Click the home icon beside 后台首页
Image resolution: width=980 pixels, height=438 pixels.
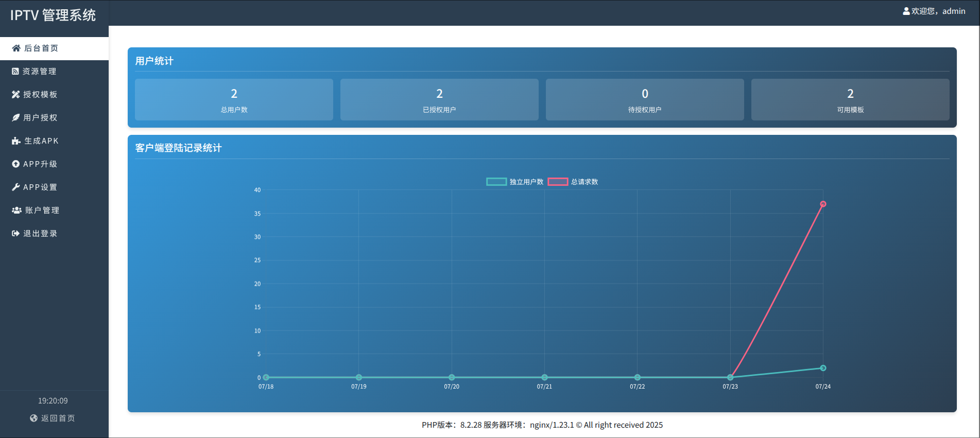(16, 48)
